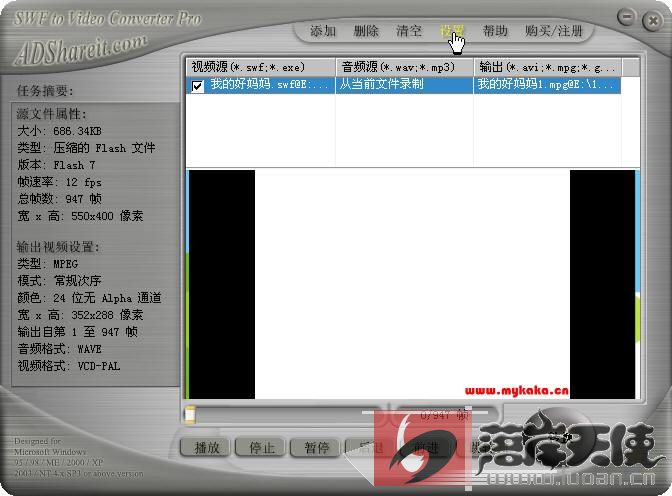Click the 帧速率: 12 fps line
This screenshot has width=672, height=496.
click(x=59, y=182)
